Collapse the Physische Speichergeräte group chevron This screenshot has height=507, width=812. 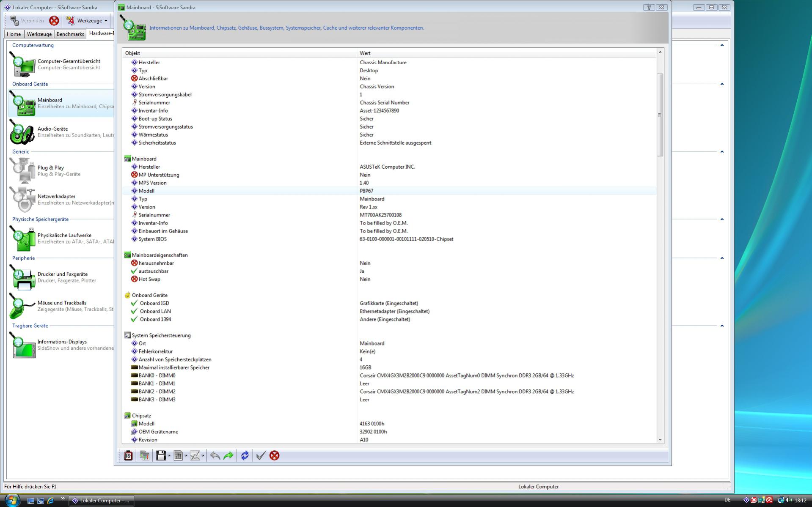(x=722, y=219)
